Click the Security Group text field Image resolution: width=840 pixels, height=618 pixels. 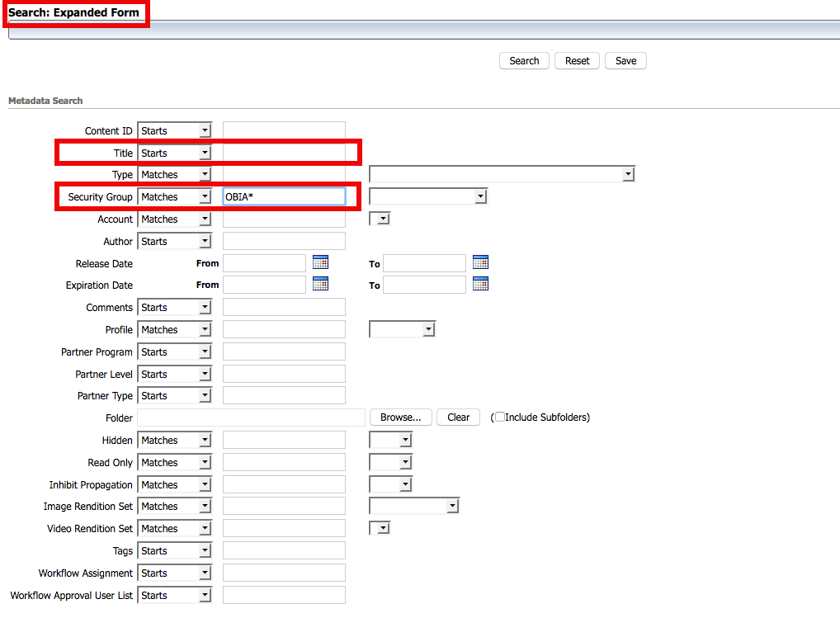tap(284, 197)
